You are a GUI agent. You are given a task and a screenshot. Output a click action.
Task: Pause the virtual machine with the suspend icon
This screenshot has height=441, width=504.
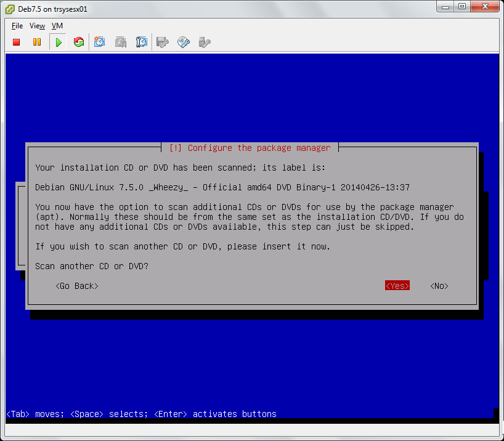coord(37,42)
